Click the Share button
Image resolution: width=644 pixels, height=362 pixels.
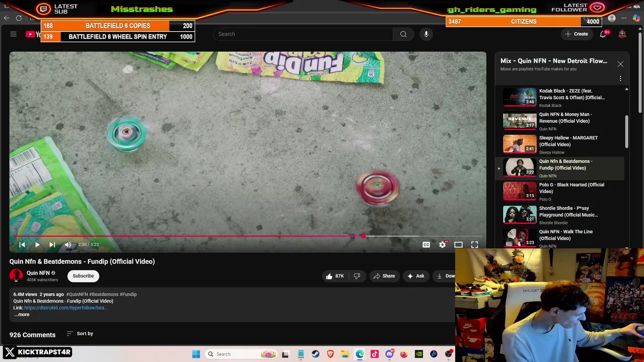[383, 276]
